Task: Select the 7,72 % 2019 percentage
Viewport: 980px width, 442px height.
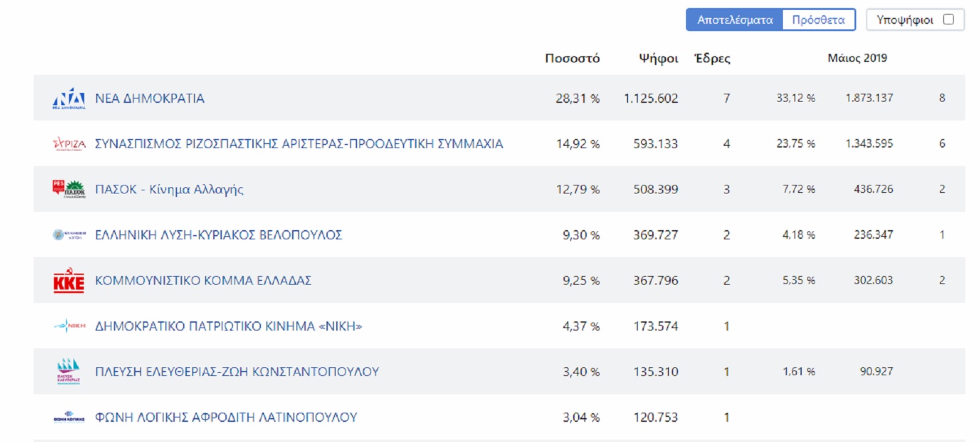Action: tap(799, 189)
